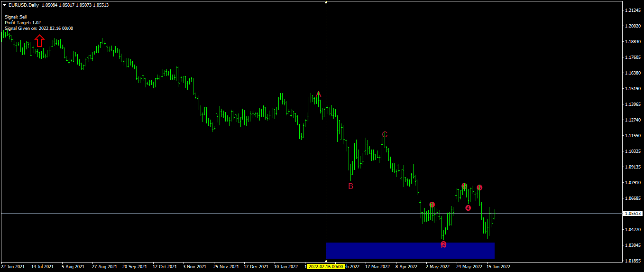Click price level 1.06685 on axis
This screenshot has width=644, height=272.
pyautogui.click(x=633, y=198)
